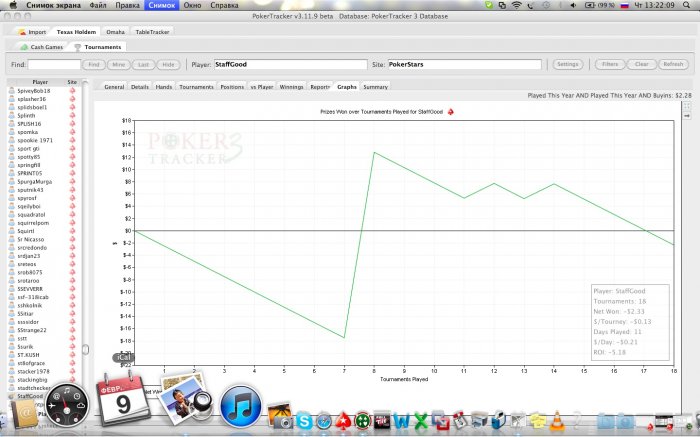This screenshot has width=700, height=437.
Task: Open the TableTracker tab
Action: coord(152,32)
